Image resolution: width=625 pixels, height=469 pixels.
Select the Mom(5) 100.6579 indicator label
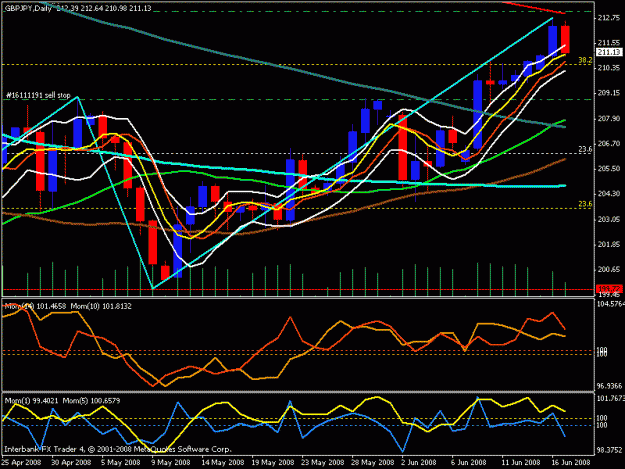91,400
